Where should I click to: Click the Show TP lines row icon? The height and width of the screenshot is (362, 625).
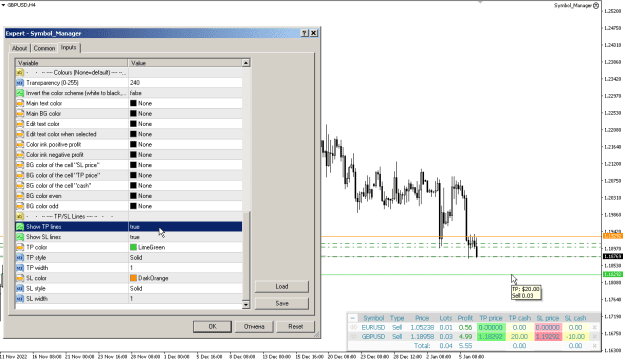pos(20,227)
